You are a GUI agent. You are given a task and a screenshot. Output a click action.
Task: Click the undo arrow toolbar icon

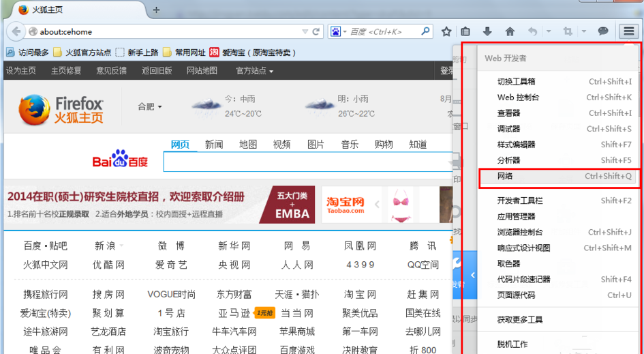(x=533, y=31)
